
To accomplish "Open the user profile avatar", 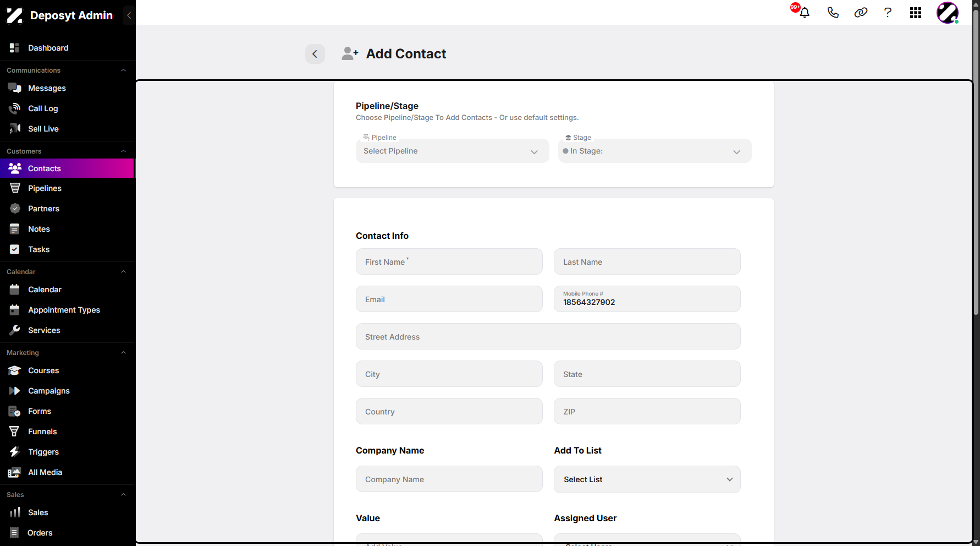I will pyautogui.click(x=948, y=13).
